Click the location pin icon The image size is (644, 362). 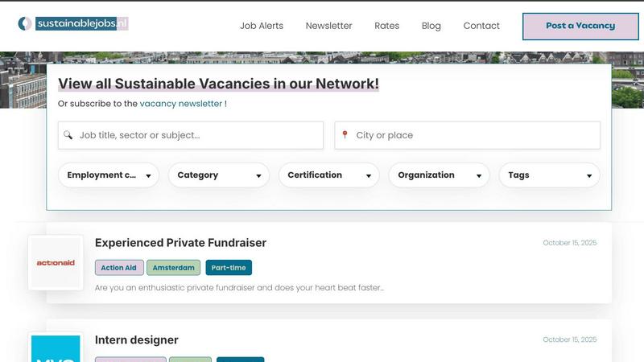(x=345, y=135)
